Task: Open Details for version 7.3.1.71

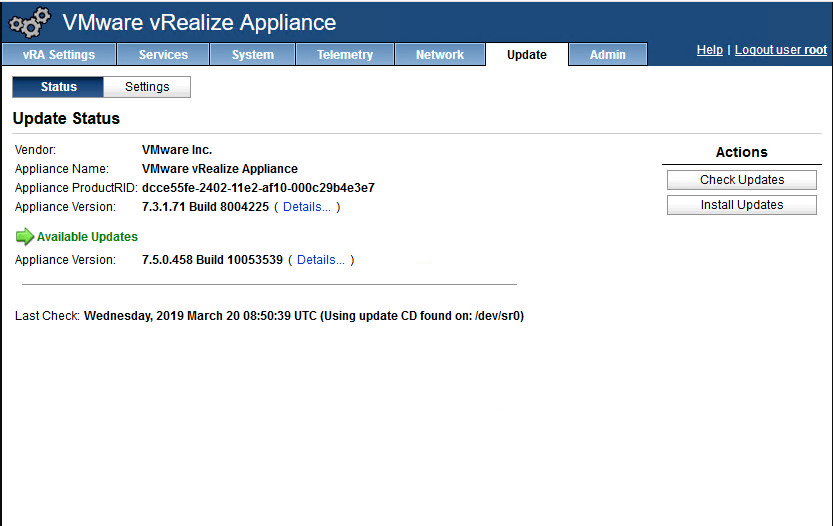Action: pyautogui.click(x=307, y=207)
